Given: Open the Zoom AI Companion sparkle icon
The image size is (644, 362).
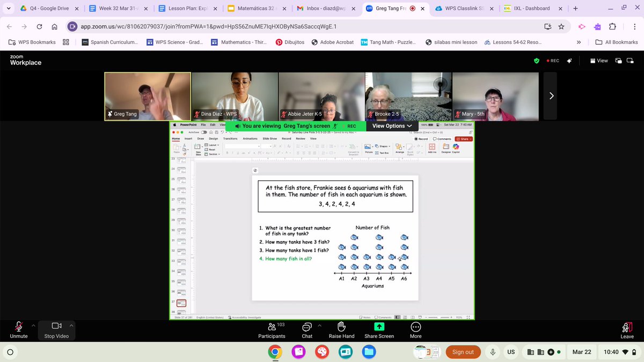Looking at the screenshot, I should point(569,61).
